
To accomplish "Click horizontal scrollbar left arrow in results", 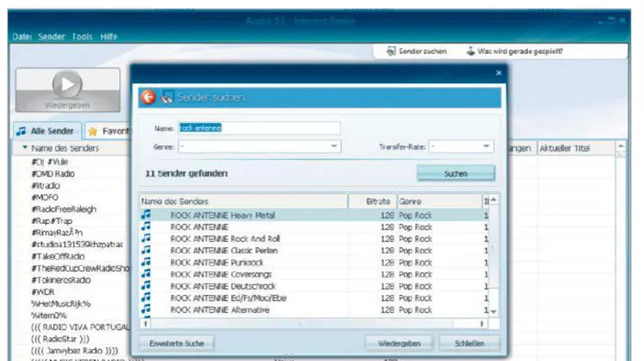I will (x=145, y=323).
